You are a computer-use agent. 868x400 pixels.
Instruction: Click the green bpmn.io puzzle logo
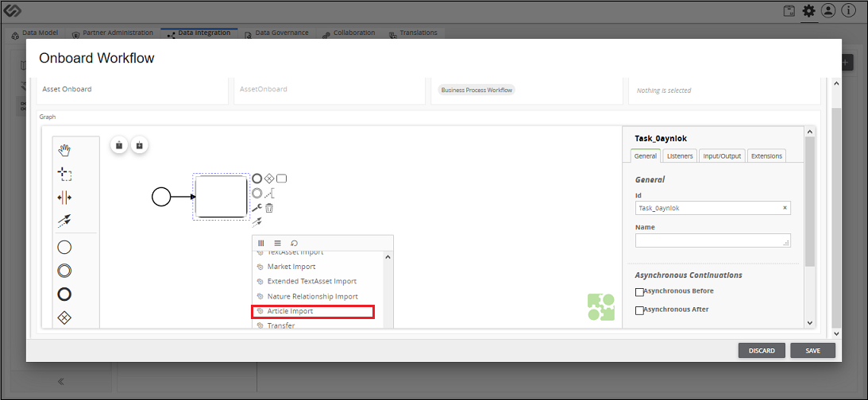(600, 307)
